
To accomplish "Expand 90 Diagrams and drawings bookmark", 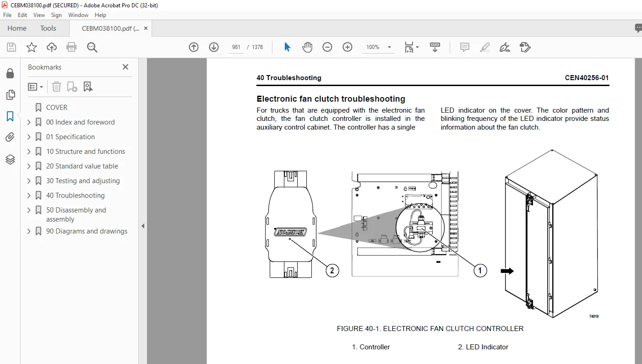I will tap(29, 231).
